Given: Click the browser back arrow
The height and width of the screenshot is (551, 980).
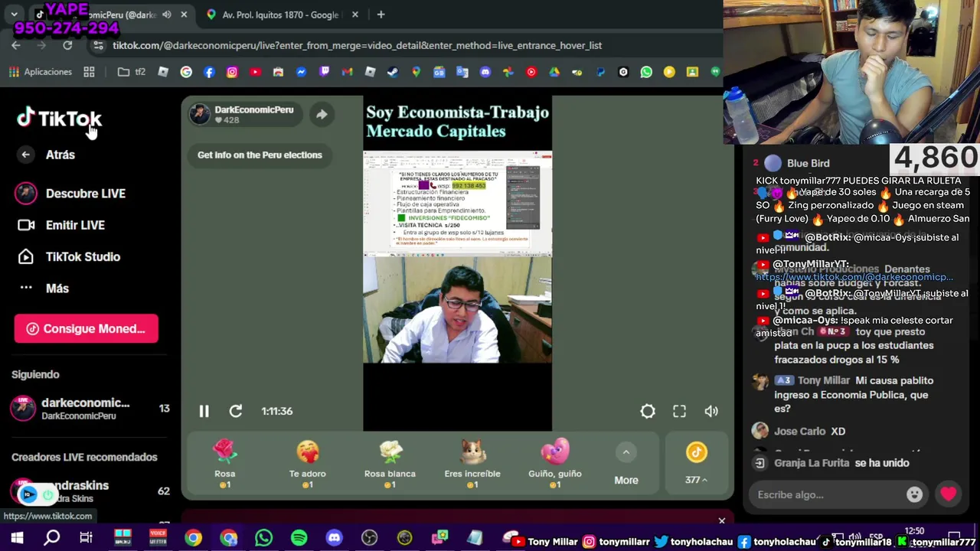Looking at the screenshot, I should click(x=16, y=46).
